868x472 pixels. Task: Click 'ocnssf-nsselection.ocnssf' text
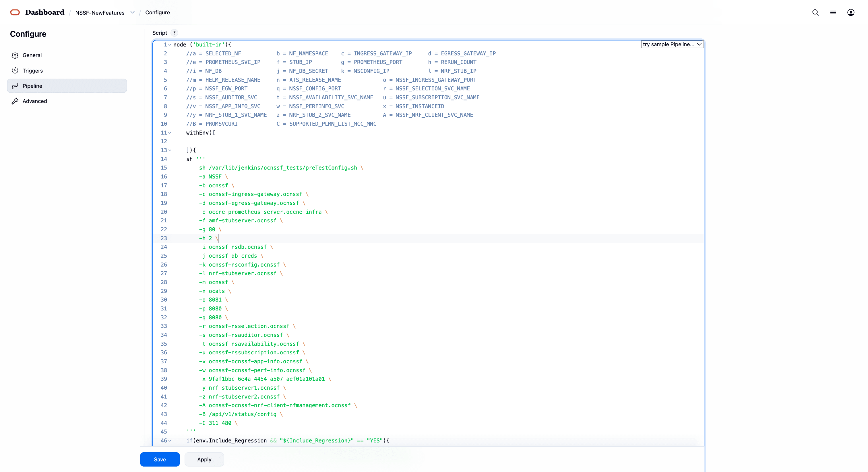click(x=249, y=326)
